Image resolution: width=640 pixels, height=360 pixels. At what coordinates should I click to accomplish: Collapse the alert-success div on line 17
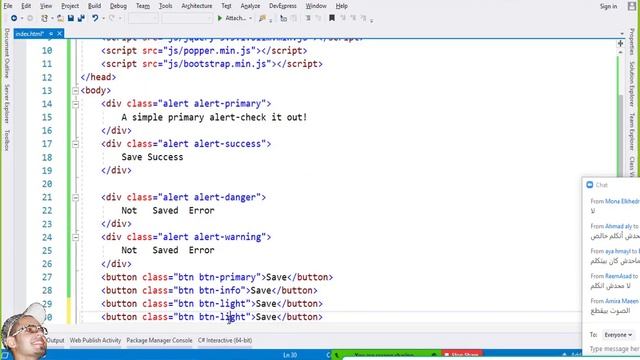click(76, 144)
